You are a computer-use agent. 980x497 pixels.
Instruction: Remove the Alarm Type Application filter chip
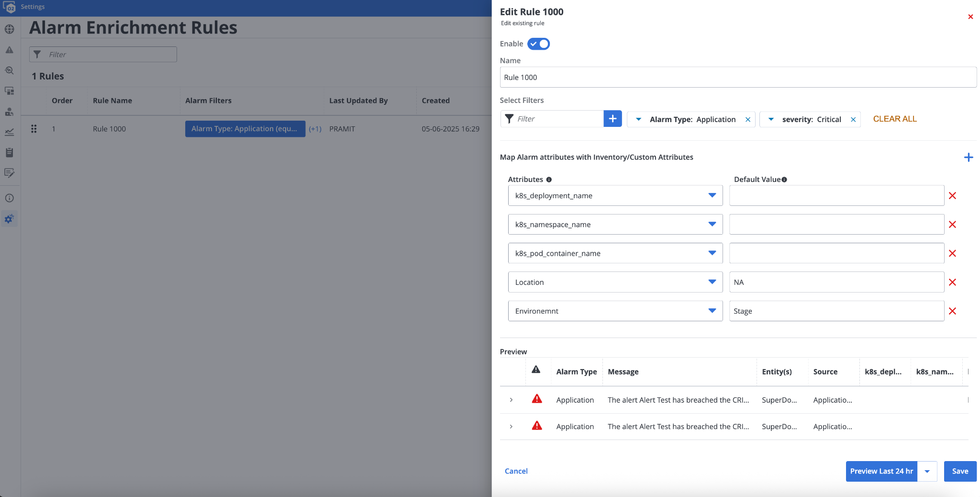click(747, 120)
